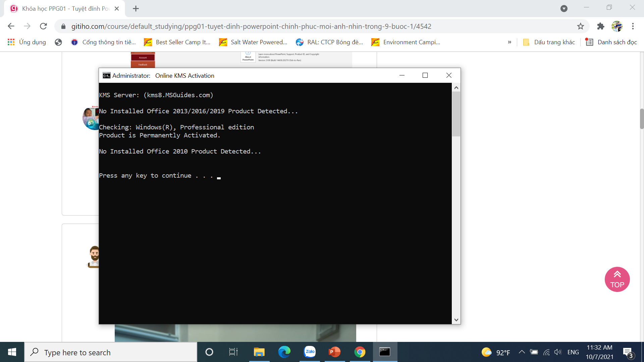This screenshot has height=362, width=644.
Task: Click the console scrollbar up arrow
Action: (456, 87)
